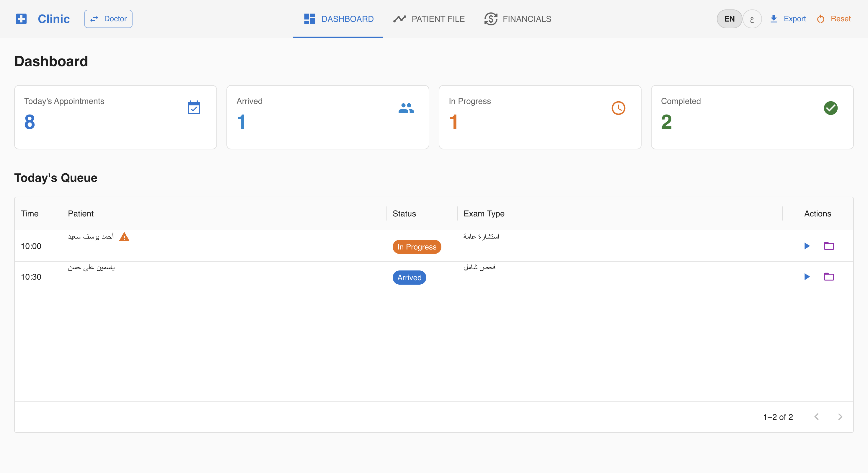
Task: Open the Financials tab
Action: click(x=518, y=19)
